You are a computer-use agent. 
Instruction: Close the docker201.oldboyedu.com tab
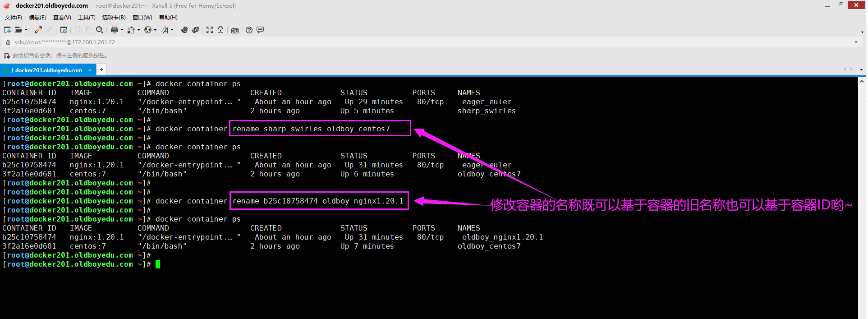pyautogui.click(x=90, y=70)
